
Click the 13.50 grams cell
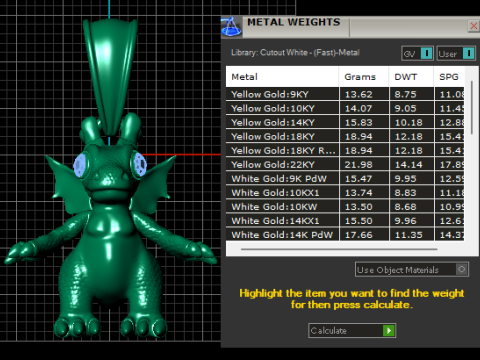tap(364, 207)
